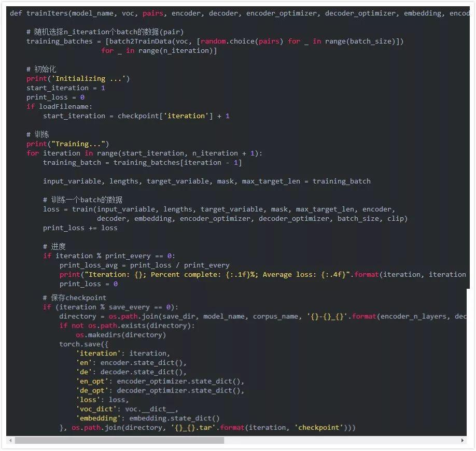Click the '# 随机选择n_iteration个batch的数据(pair)' comment

coord(105,32)
